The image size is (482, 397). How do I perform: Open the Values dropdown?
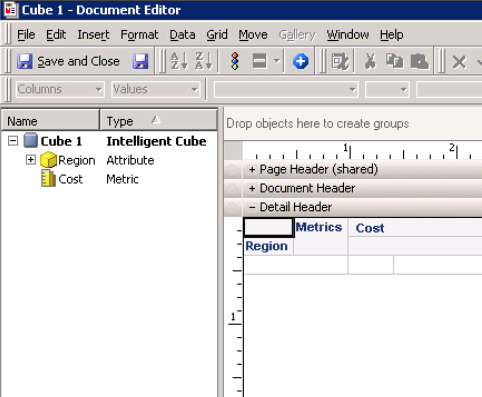pyautogui.click(x=156, y=89)
